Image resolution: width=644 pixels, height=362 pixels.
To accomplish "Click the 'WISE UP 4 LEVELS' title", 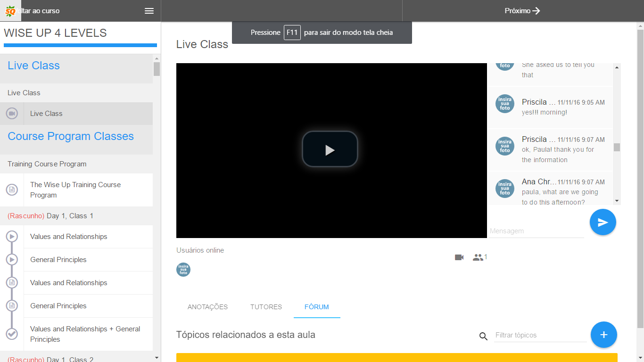I will [55, 33].
